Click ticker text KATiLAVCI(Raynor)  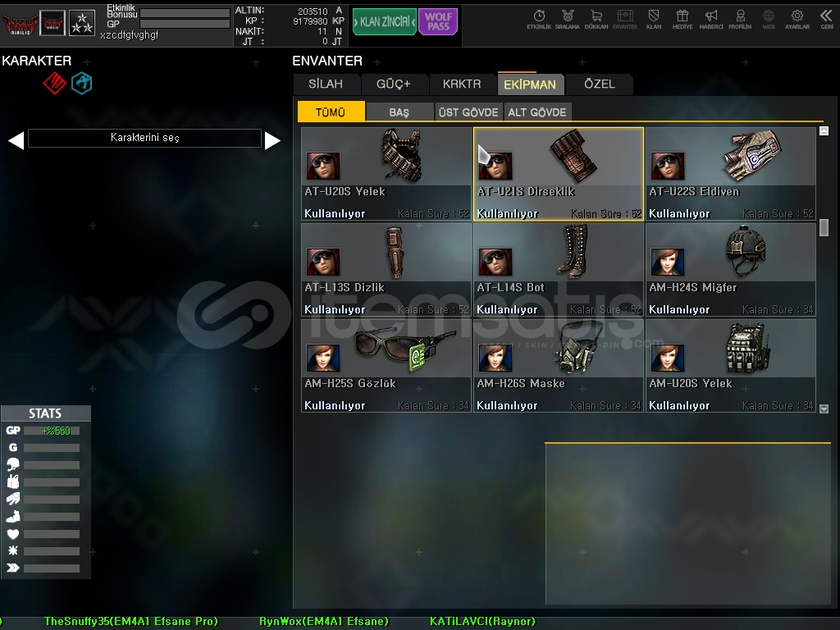coord(482,622)
